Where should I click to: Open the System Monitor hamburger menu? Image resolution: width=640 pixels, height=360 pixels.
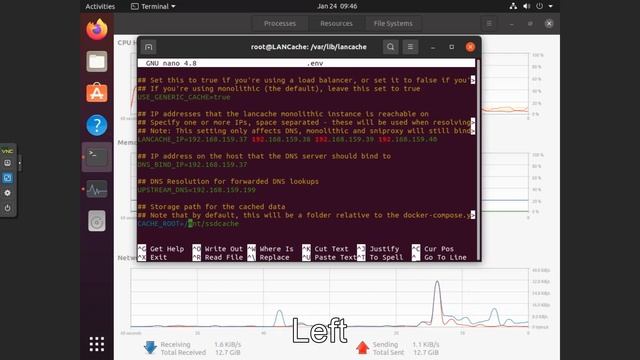click(x=489, y=23)
